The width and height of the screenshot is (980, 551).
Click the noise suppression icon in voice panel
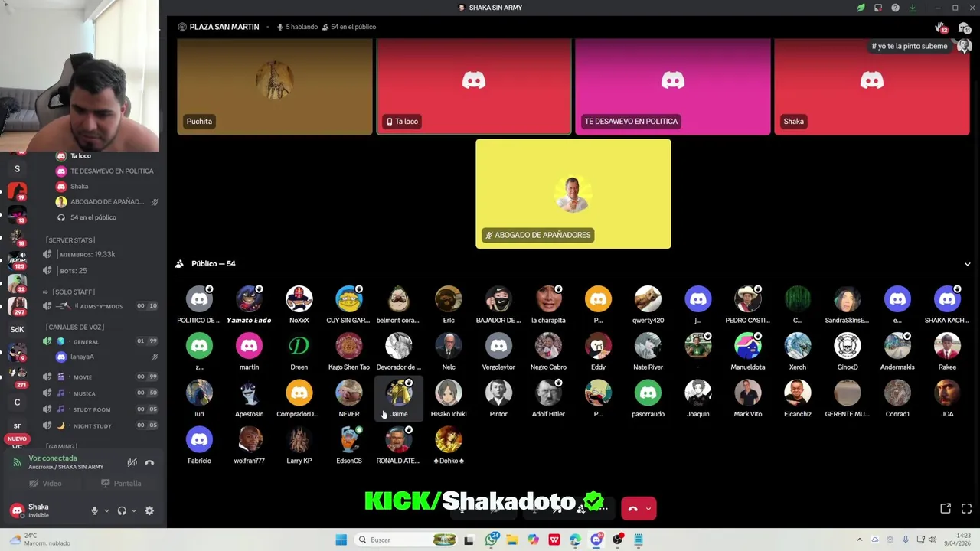(132, 462)
